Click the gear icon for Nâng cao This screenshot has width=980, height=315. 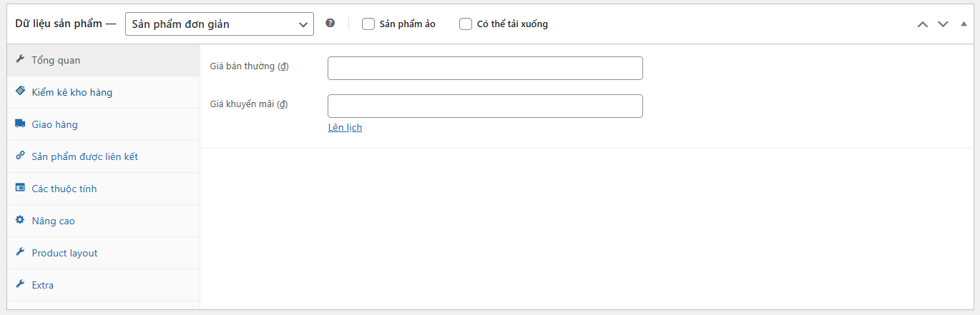(x=20, y=220)
